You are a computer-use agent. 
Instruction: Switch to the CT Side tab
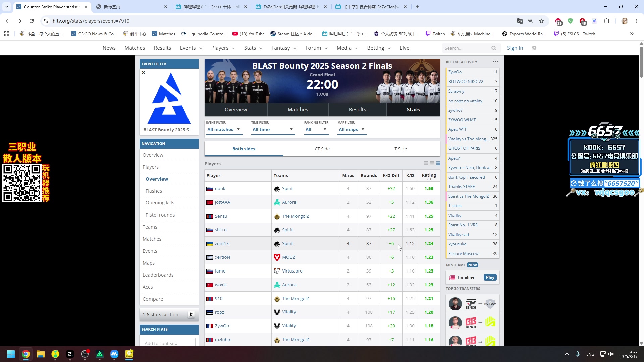click(x=322, y=149)
